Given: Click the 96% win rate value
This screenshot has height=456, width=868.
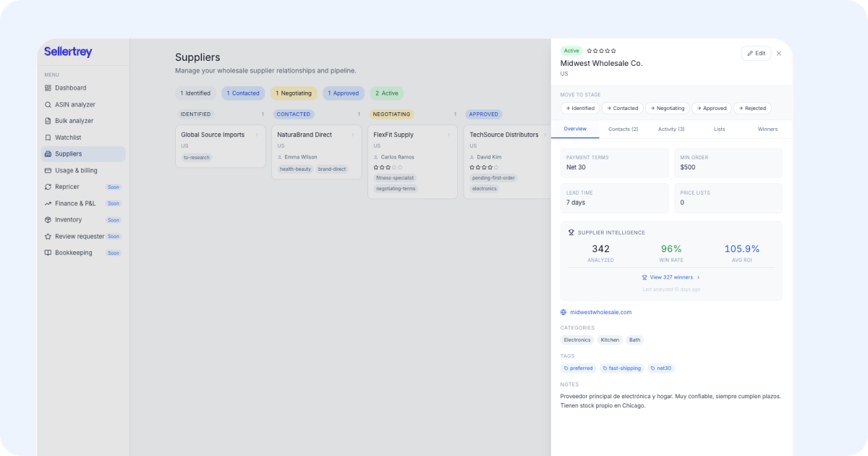Looking at the screenshot, I should [x=671, y=248].
